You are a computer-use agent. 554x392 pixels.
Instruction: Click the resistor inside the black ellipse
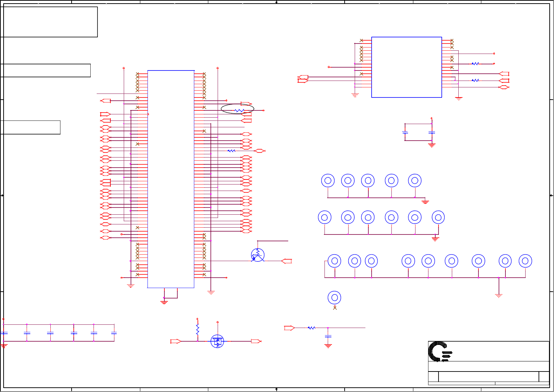point(239,110)
